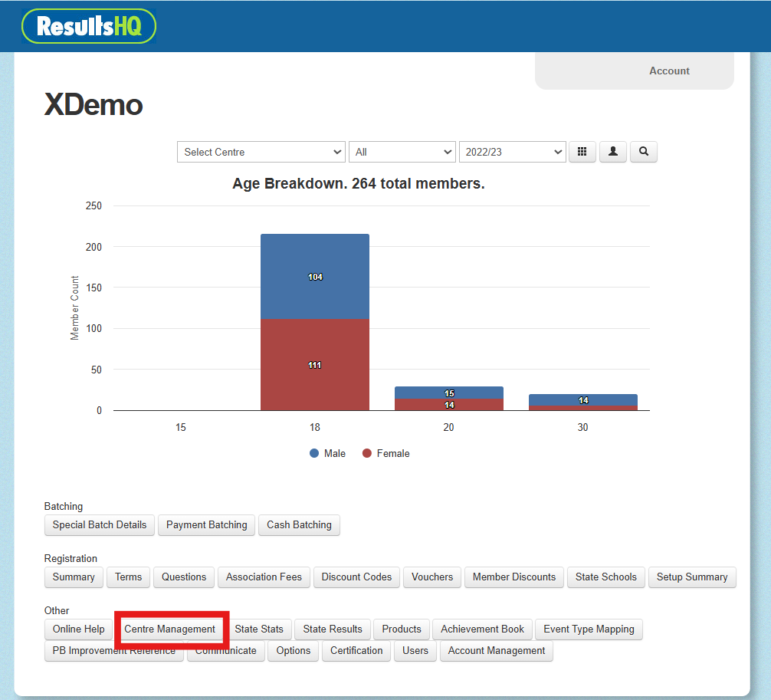Open registration Questions
This screenshot has height=700, width=771.
(x=184, y=577)
